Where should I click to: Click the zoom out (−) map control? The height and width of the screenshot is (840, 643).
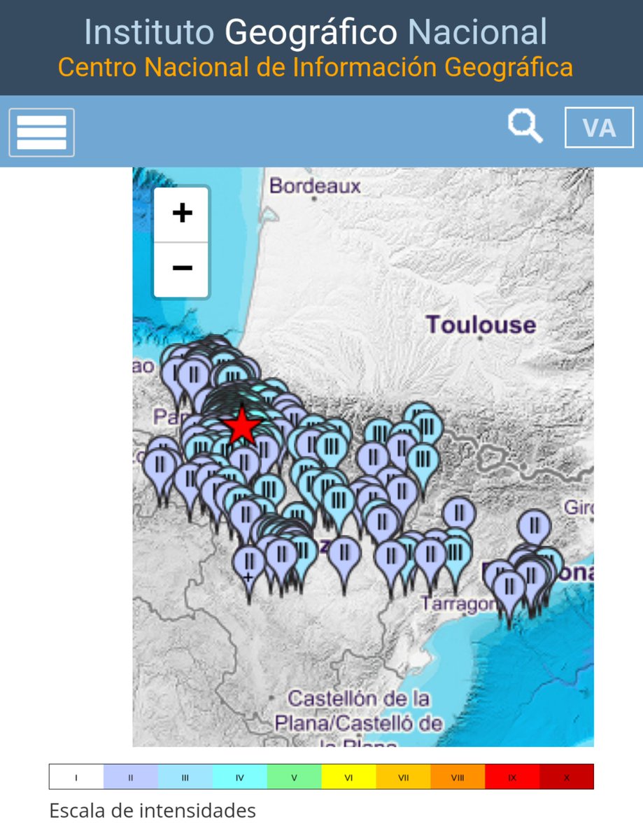click(x=181, y=267)
